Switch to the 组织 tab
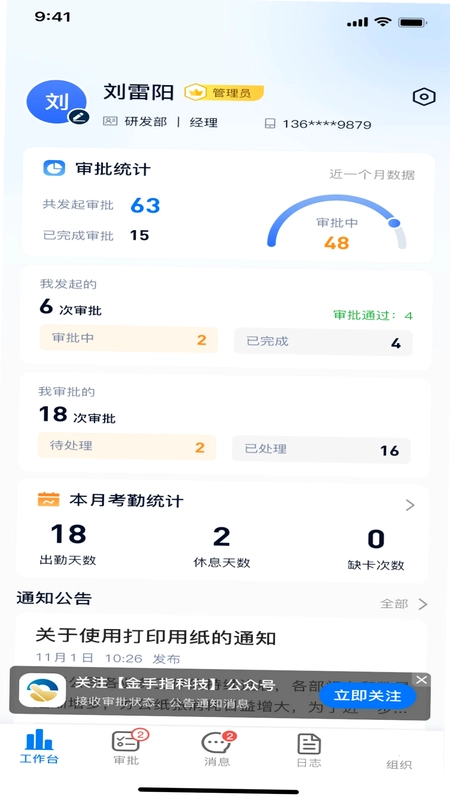Image resolution: width=450 pixels, height=800 pixels. tap(399, 764)
